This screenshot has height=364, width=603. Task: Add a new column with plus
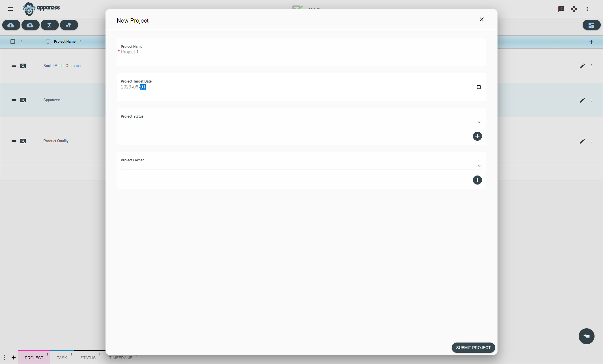[591, 42]
